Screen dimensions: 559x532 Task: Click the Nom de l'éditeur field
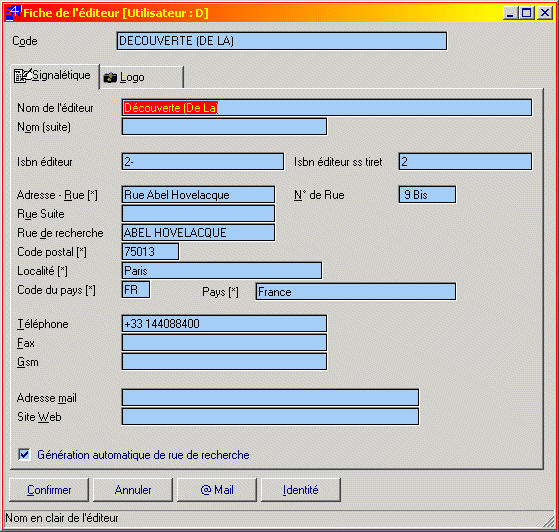[327, 108]
